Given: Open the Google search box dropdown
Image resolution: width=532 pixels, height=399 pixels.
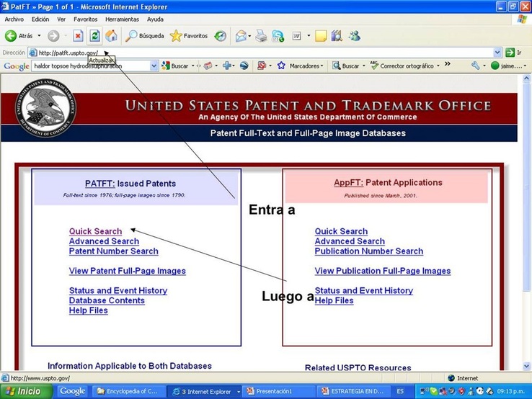Looking at the screenshot, I should point(154,66).
